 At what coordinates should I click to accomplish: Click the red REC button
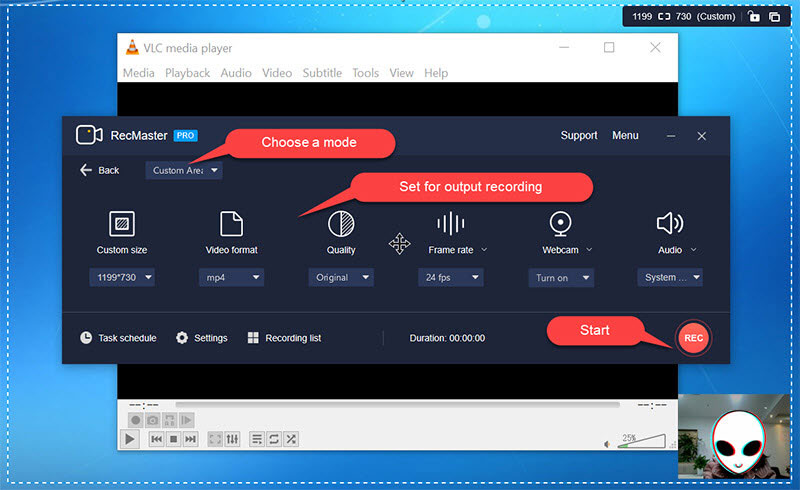693,338
